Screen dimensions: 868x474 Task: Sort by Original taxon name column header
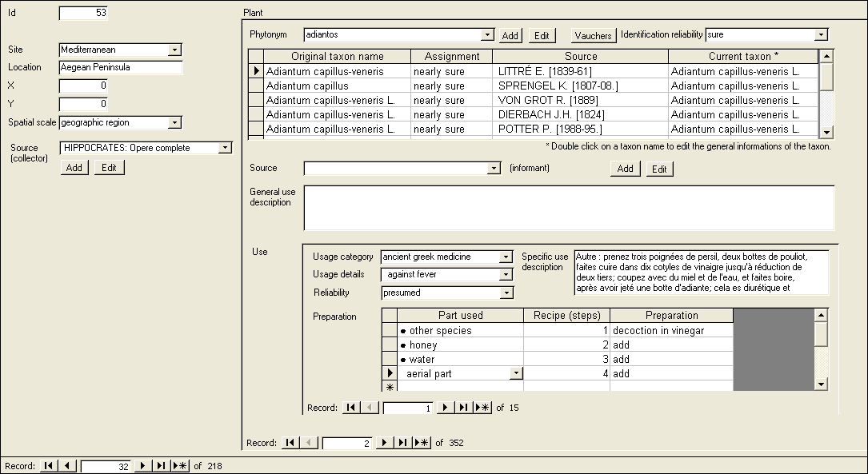337,57
